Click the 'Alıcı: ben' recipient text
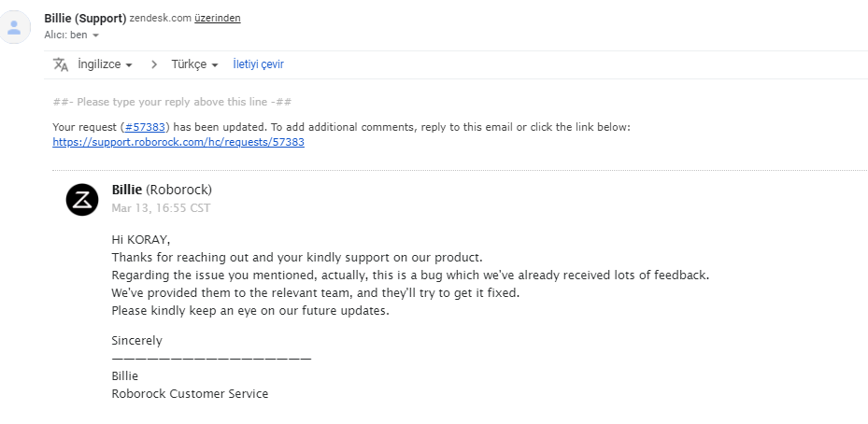868x424 pixels. pyautogui.click(x=66, y=35)
